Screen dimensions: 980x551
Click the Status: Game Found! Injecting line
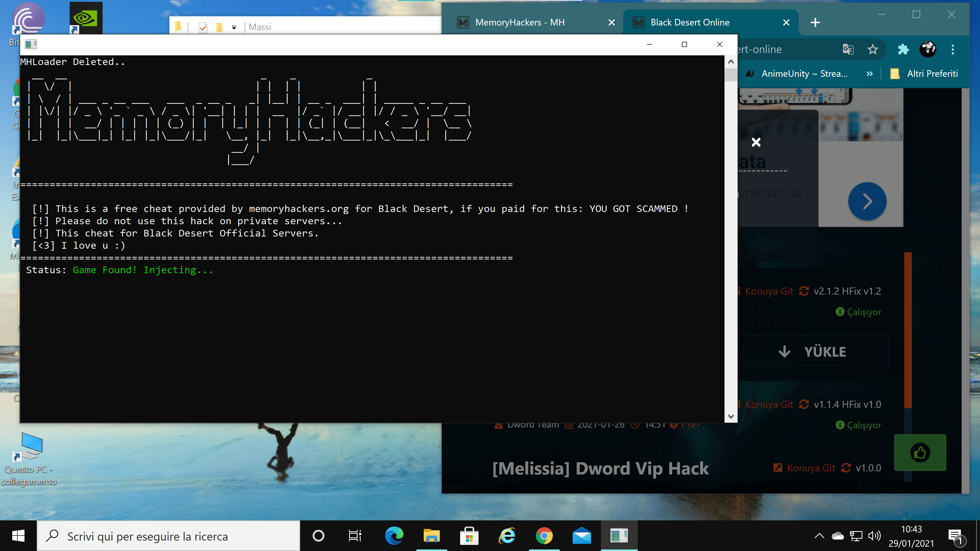click(119, 270)
